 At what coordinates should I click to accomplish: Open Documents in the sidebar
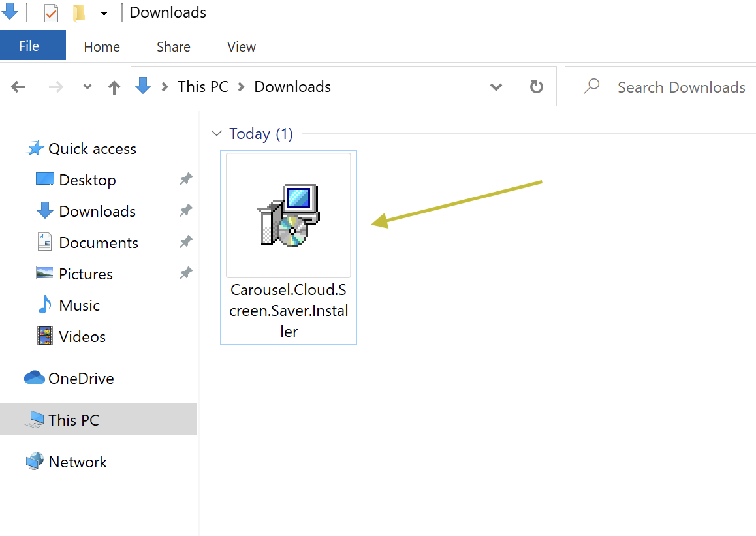pos(99,242)
